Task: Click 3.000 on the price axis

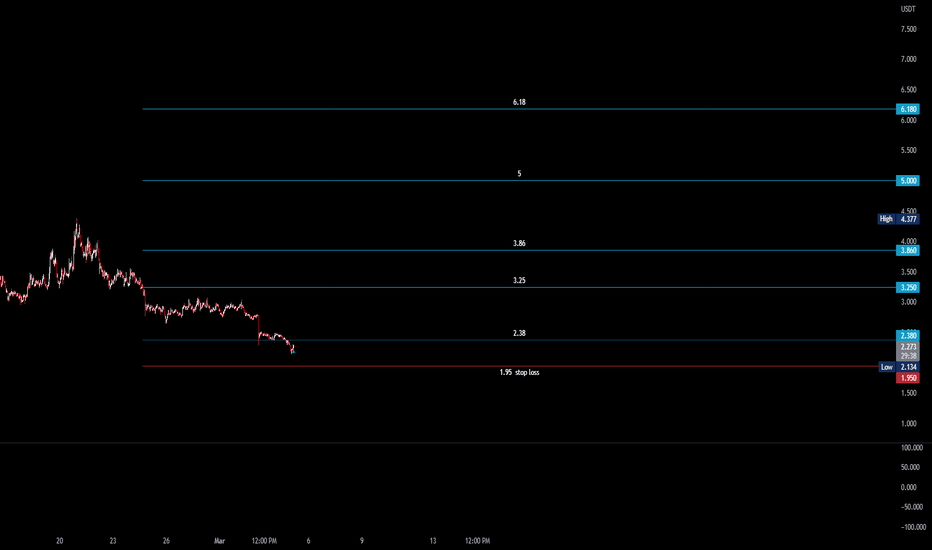Action: point(908,302)
